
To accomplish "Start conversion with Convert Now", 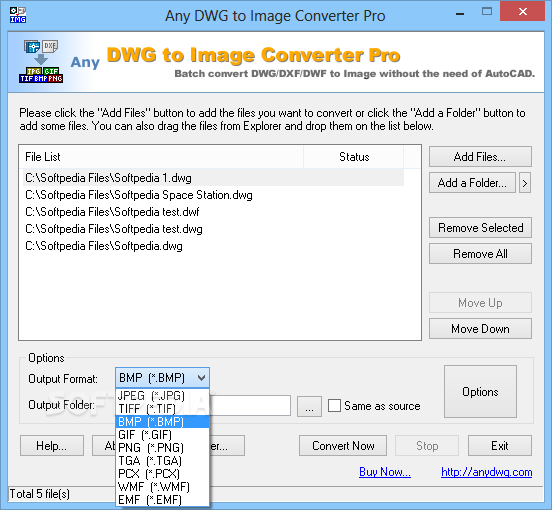I will [343, 446].
